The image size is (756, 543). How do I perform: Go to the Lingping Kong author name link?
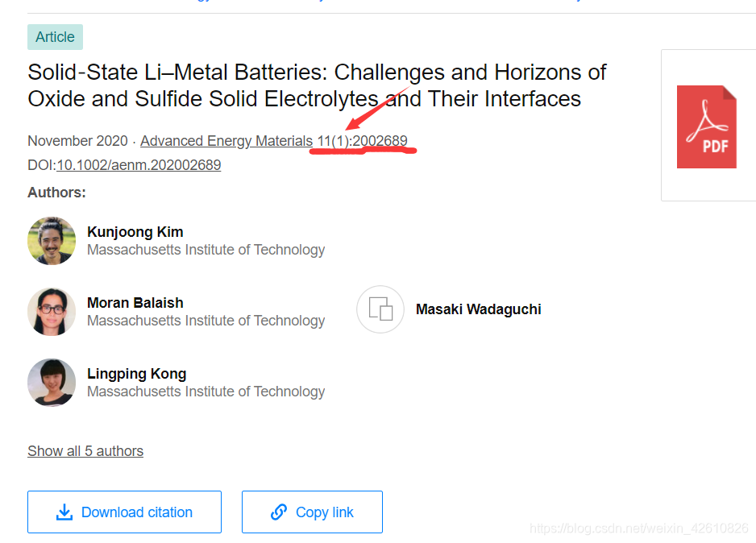point(137,374)
